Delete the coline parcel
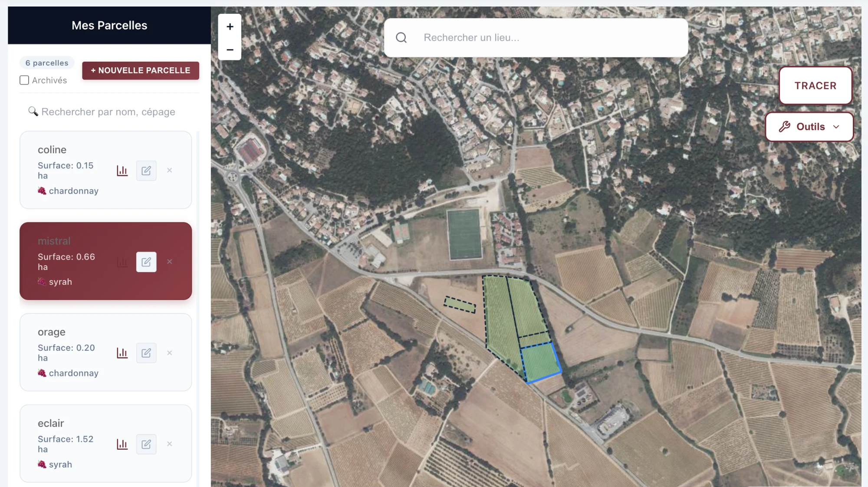 tap(170, 170)
